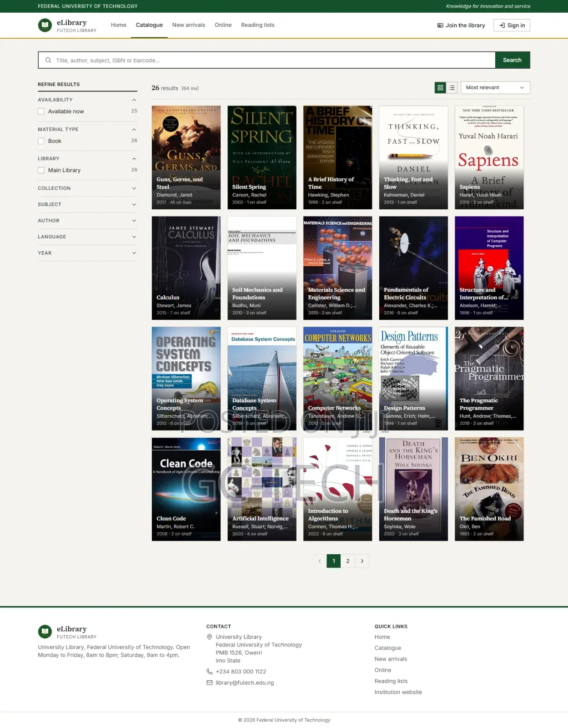Click the Sign in button
The width and height of the screenshot is (568, 728).
[512, 25]
